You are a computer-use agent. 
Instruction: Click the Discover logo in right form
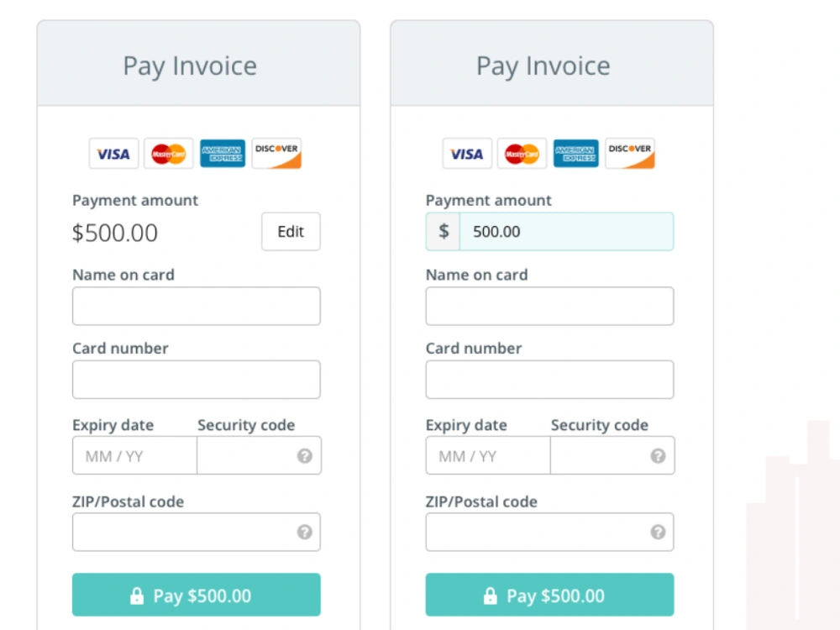point(630,154)
